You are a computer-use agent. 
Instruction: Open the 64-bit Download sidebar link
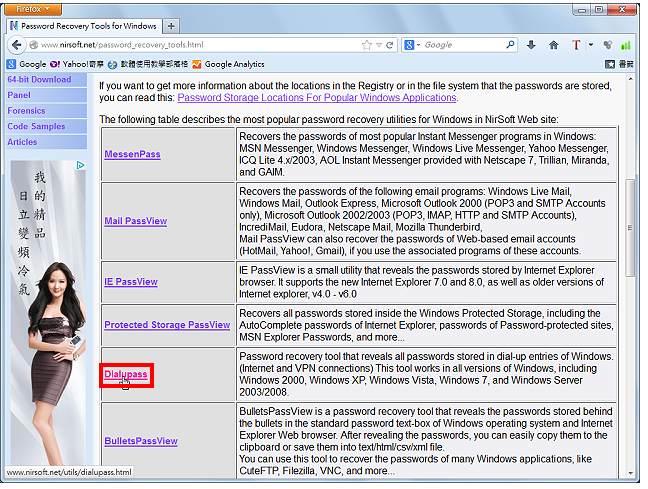click(x=39, y=79)
